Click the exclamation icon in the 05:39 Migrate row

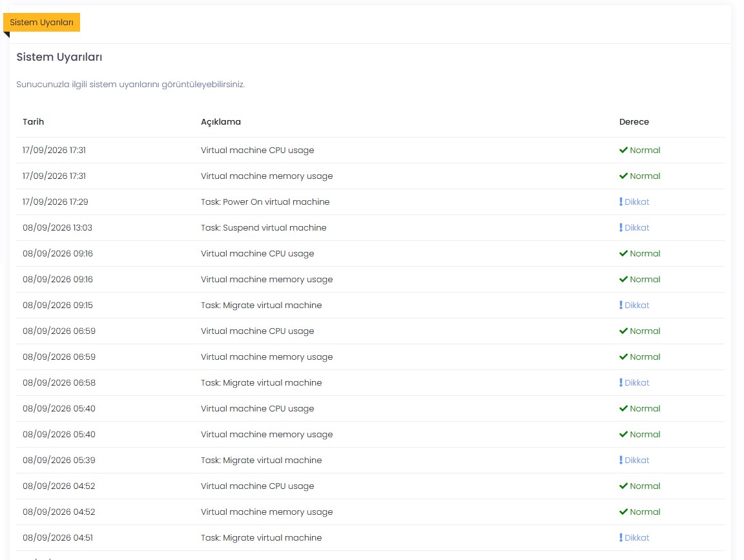621,461
